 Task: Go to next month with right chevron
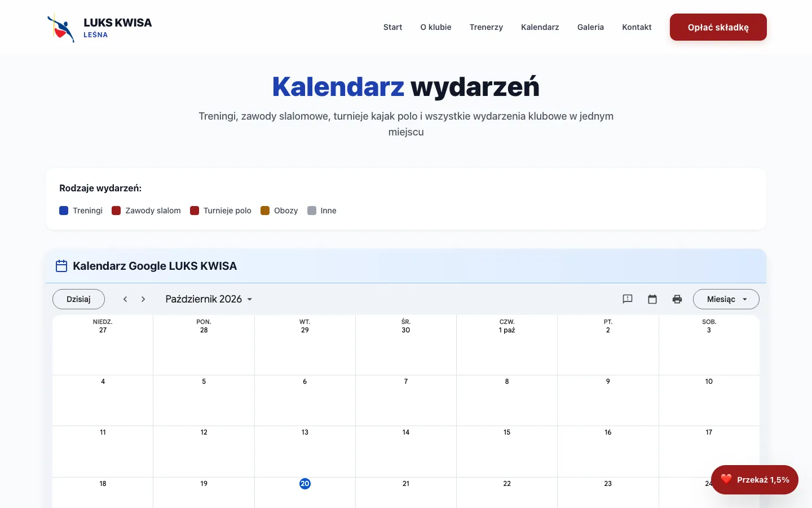[x=143, y=299]
